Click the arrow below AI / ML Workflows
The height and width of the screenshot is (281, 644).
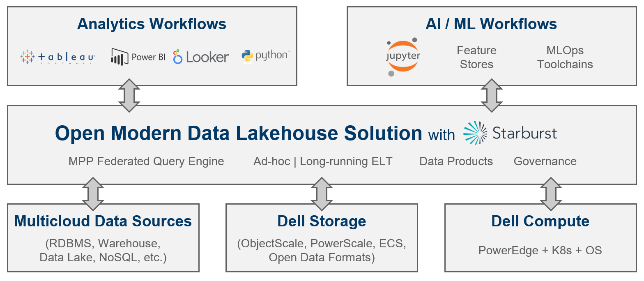click(491, 95)
